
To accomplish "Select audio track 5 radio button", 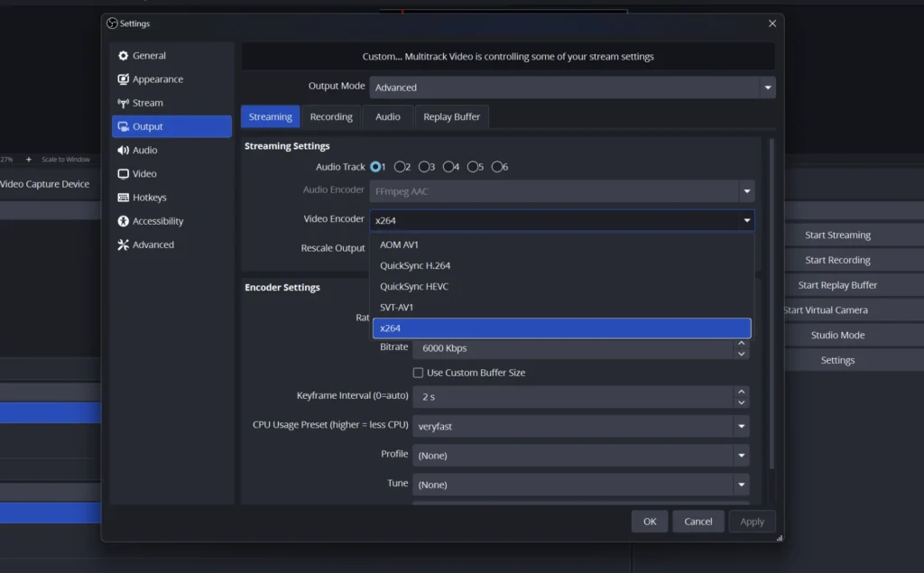I will [x=473, y=167].
